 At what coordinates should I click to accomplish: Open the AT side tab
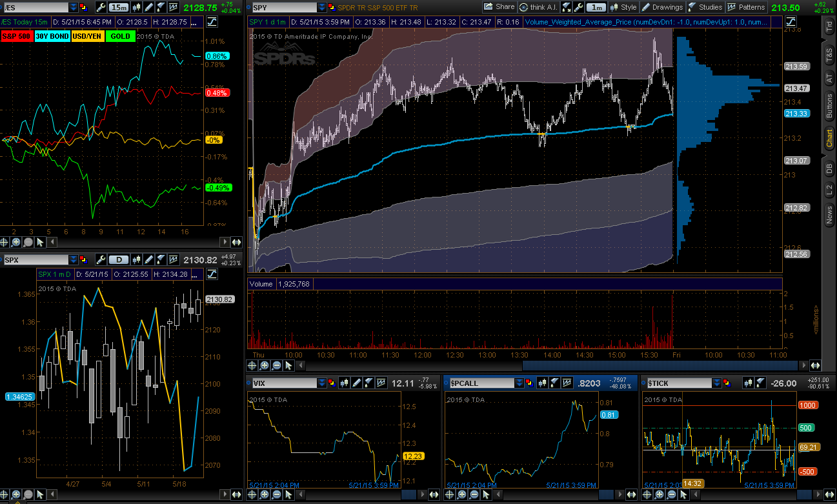point(829,79)
